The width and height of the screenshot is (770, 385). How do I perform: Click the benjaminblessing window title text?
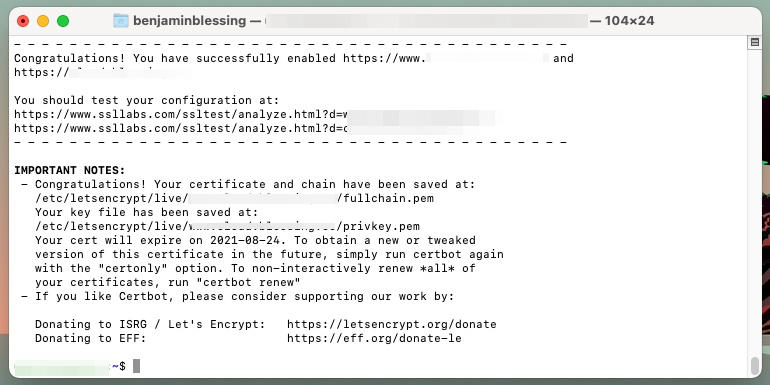(x=190, y=21)
